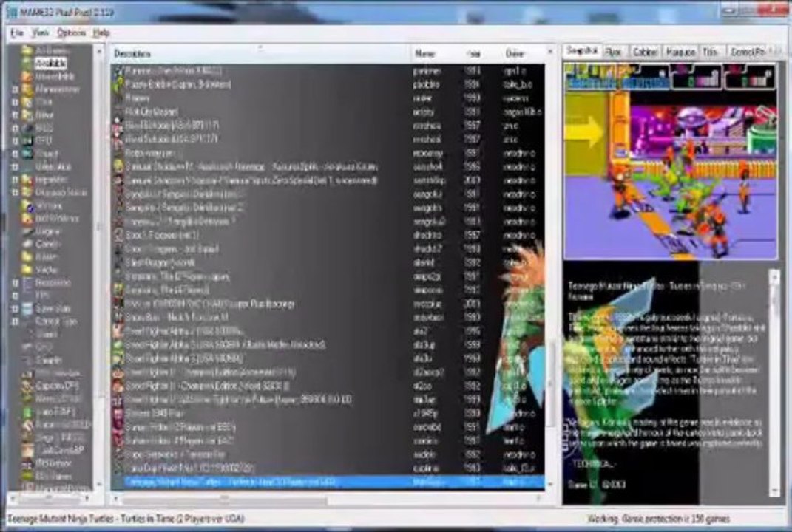
Task: Select Sunset Riders (2 Players ver EBD)
Action: pyautogui.click(x=328, y=427)
